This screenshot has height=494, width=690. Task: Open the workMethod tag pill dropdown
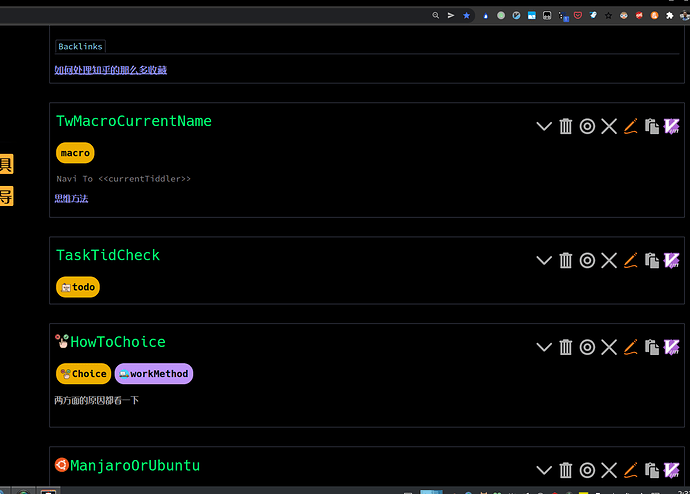(154, 373)
